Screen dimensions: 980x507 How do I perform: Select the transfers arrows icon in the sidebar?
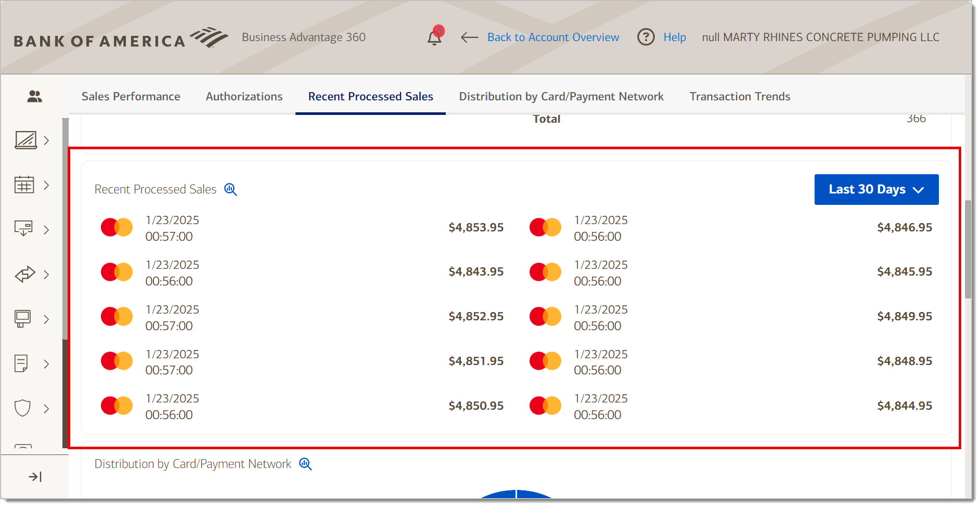point(24,274)
